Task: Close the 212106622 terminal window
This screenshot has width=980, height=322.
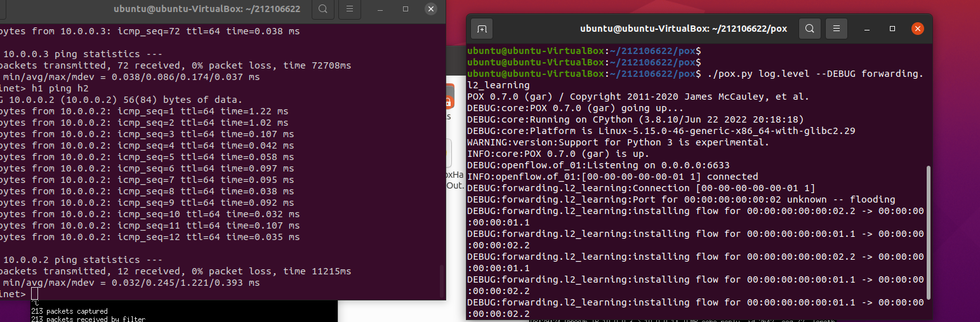Action: click(x=431, y=9)
